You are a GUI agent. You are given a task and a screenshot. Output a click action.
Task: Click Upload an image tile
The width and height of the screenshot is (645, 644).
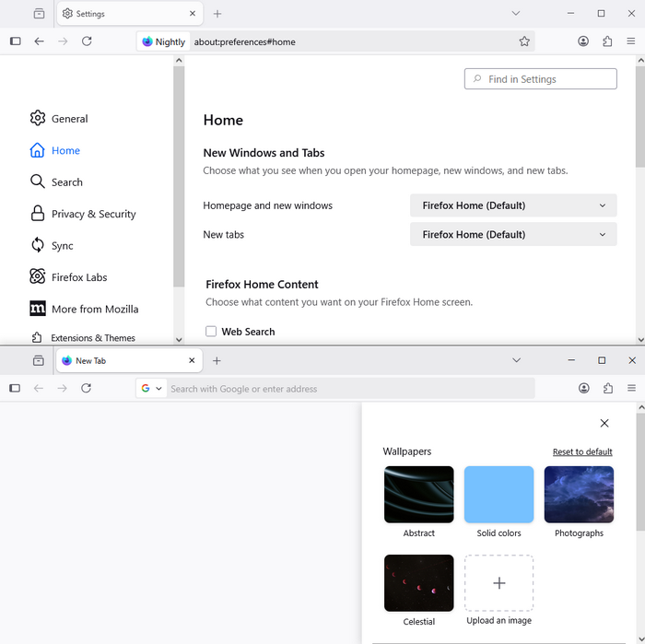click(498, 584)
